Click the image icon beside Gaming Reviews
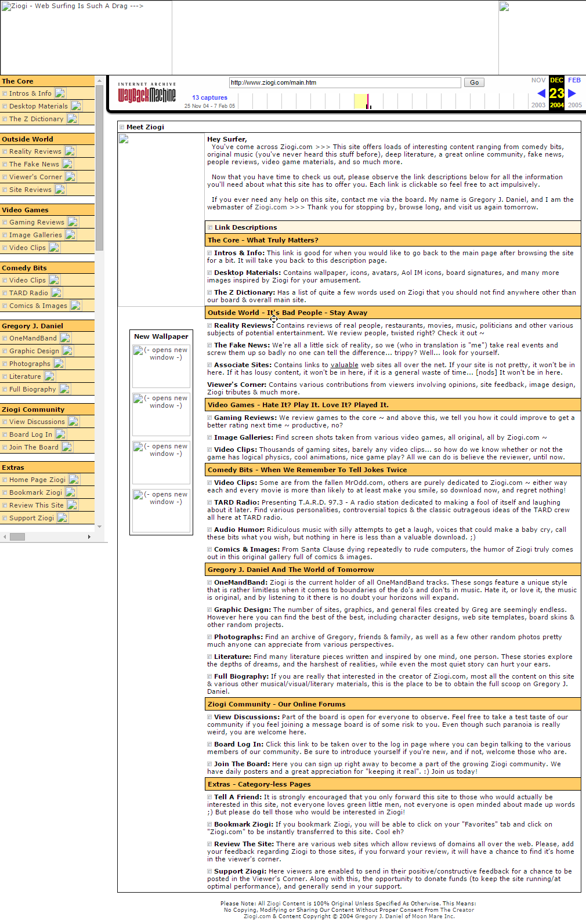 coord(73,222)
